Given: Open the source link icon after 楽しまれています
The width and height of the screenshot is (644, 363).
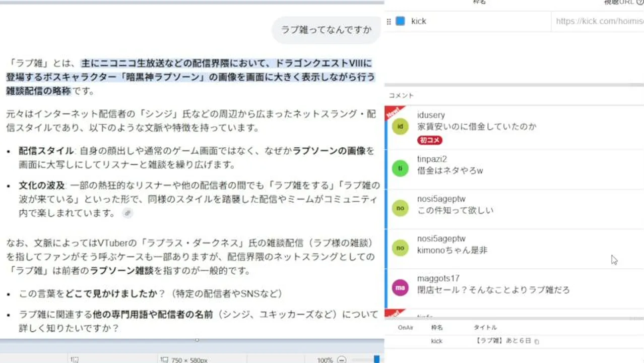Looking at the screenshot, I should click(127, 213).
